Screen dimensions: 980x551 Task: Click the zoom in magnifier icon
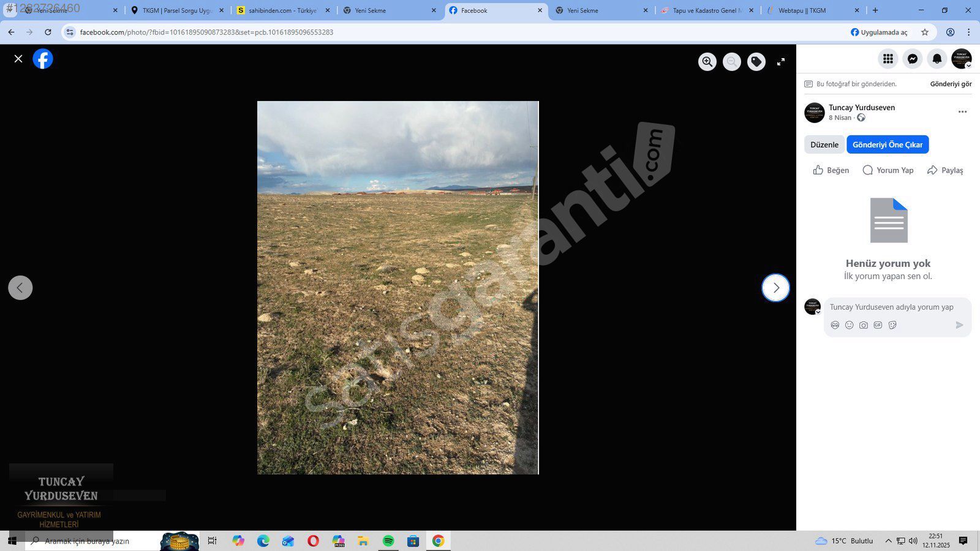click(x=707, y=62)
